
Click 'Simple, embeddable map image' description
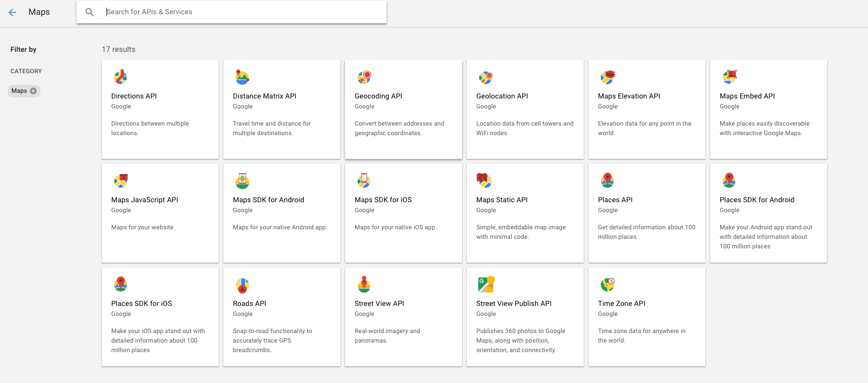[521, 232]
